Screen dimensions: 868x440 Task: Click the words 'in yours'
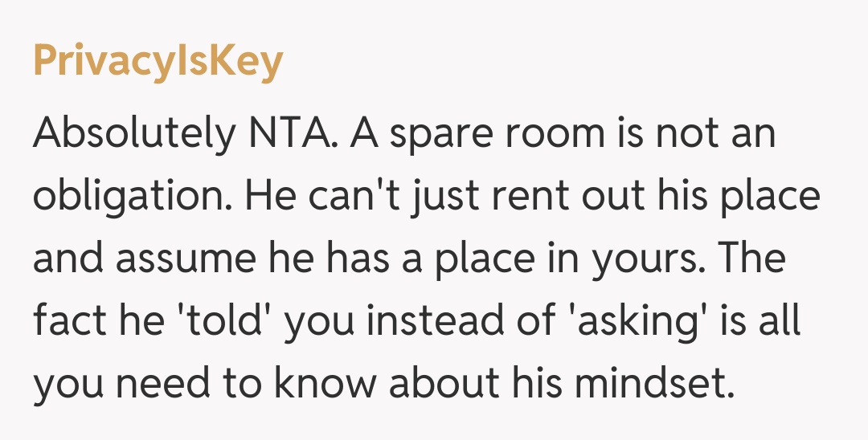coord(615,259)
